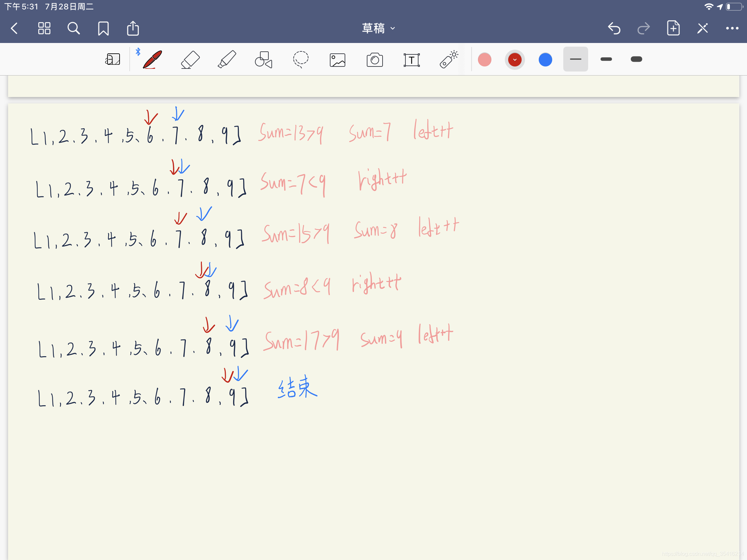The image size is (747, 560).
Task: Select the thickest stroke width
Action: coord(636,59)
